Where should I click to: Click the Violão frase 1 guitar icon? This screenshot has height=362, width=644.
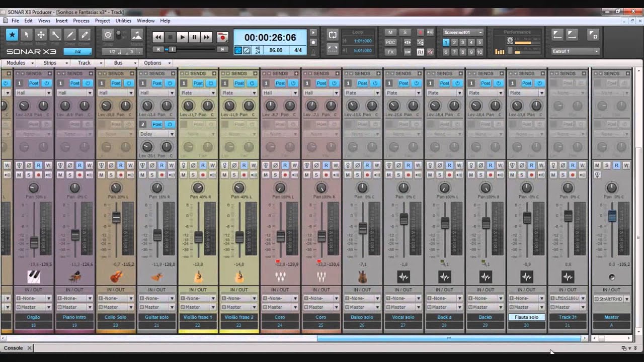pyautogui.click(x=198, y=277)
